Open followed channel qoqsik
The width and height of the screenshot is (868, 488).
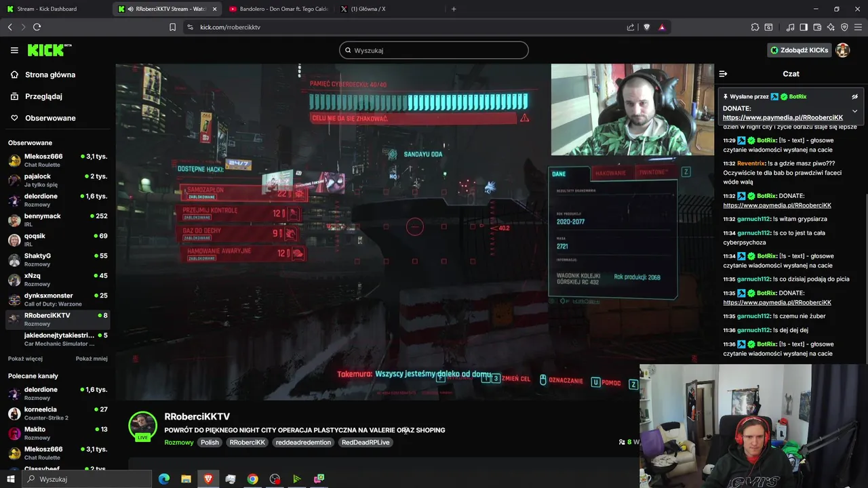(x=58, y=239)
